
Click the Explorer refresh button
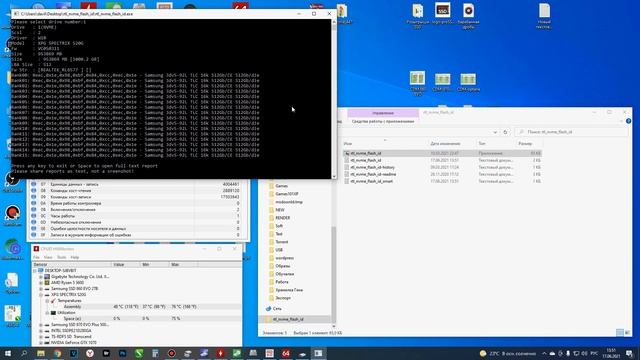tap(505, 132)
